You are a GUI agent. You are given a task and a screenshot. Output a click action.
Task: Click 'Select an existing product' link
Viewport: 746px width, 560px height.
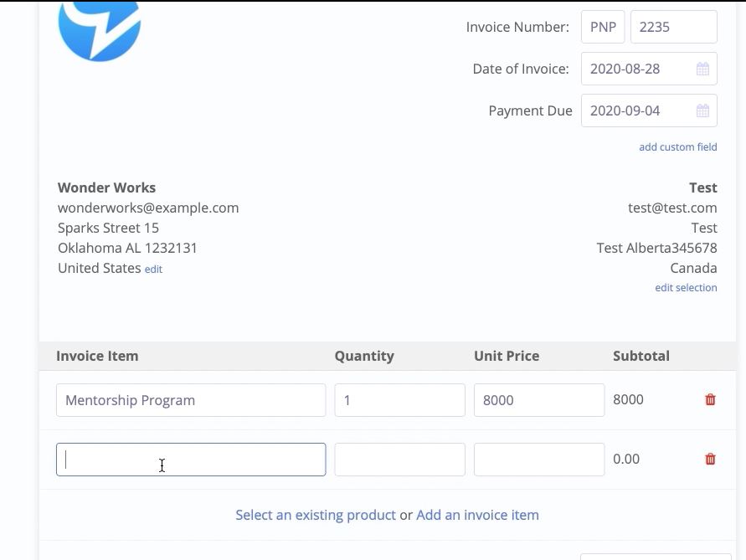[316, 516]
